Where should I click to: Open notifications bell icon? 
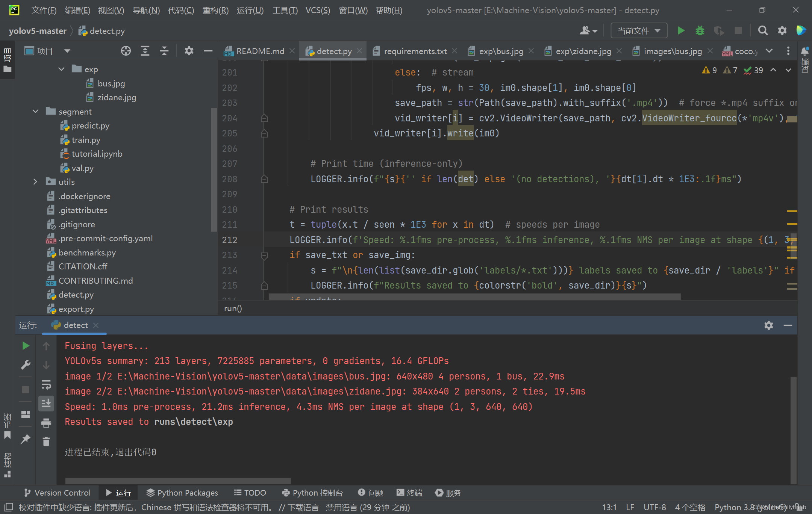pyautogui.click(x=804, y=51)
